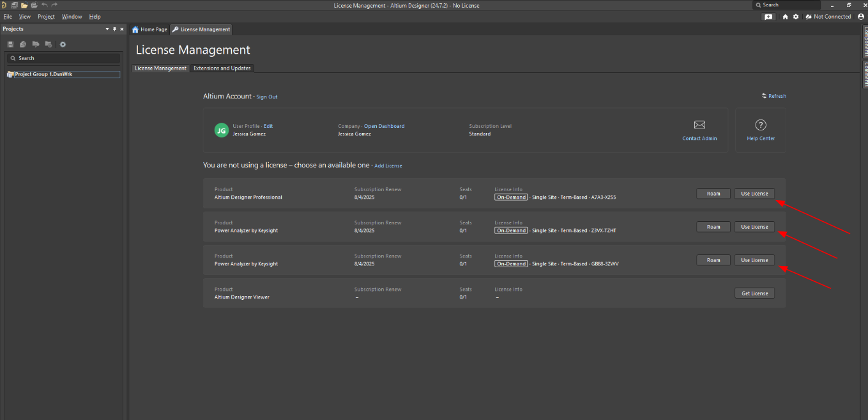This screenshot has height=420, width=868.
Task: Open Preferences gear icon at top right
Action: click(x=796, y=17)
